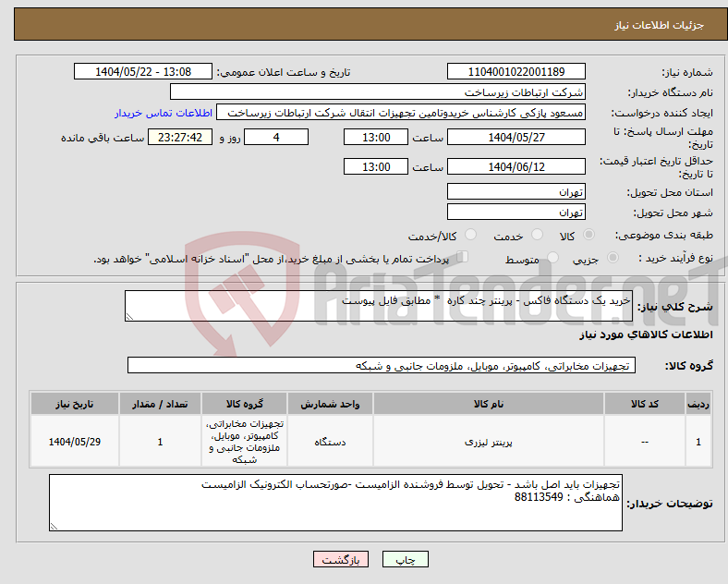Click the اطلاعات کالاهای مورد نیاز heading

646,335
